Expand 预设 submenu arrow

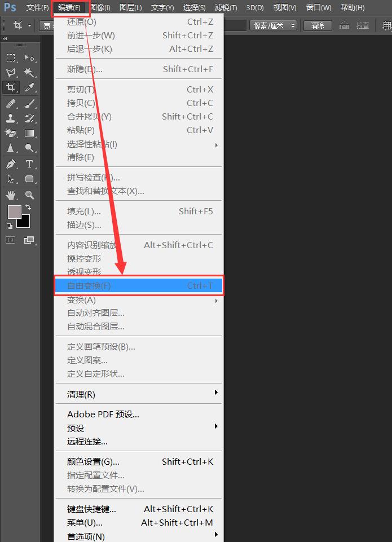coord(217,426)
